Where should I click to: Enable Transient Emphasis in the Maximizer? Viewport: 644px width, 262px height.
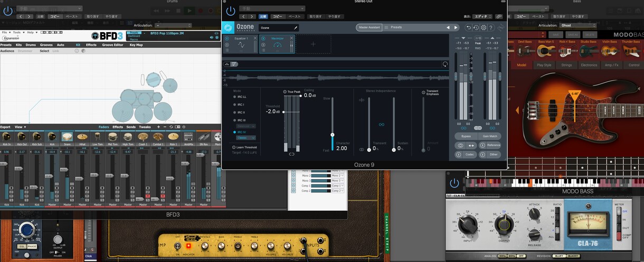(x=430, y=93)
